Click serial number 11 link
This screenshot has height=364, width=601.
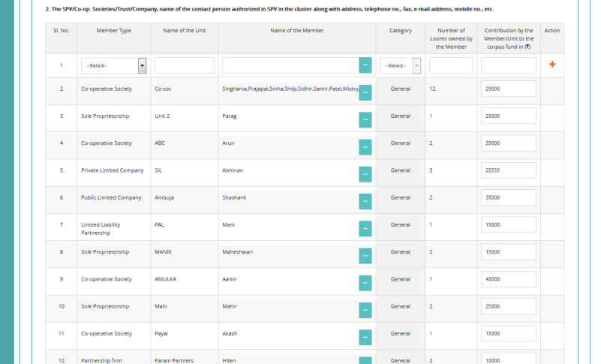pos(62,333)
